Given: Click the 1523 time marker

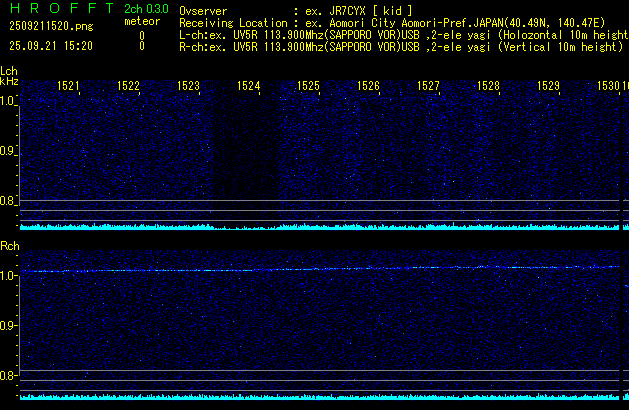Looking at the screenshot, I should [x=188, y=87].
